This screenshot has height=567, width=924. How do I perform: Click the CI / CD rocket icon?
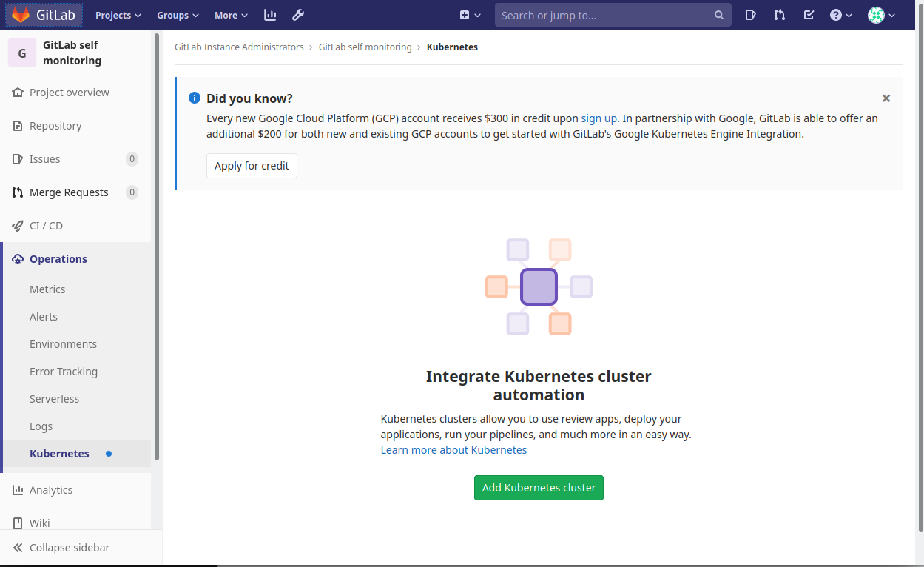(x=18, y=226)
